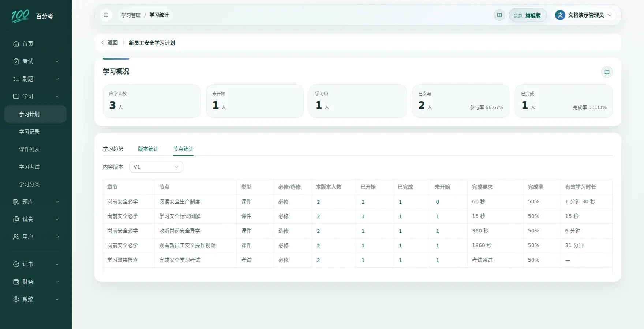Click the 财务 wallet icon in sidebar
The height and width of the screenshot is (329, 644).
pyautogui.click(x=16, y=282)
